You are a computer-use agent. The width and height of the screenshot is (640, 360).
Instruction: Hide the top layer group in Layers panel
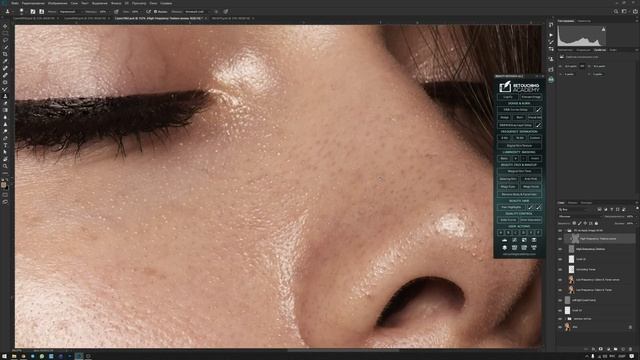pos(560,231)
